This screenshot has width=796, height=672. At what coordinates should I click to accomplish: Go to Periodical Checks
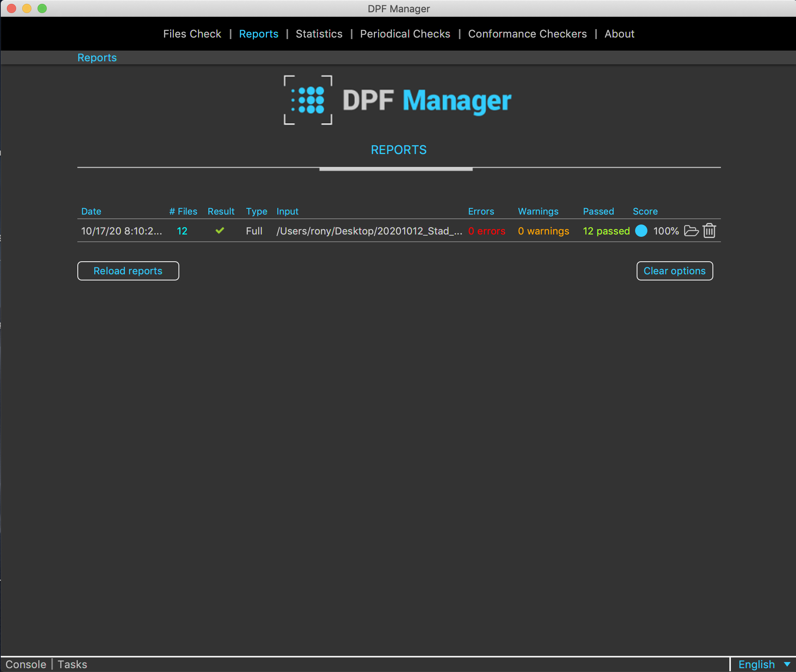tap(405, 34)
